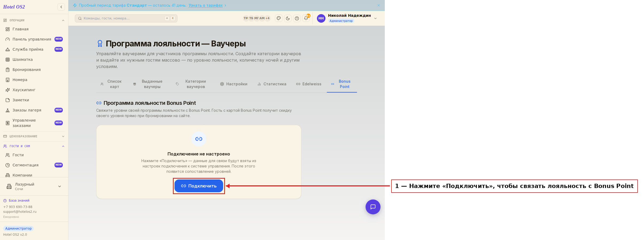Open Хаускипинг section
The height and width of the screenshot is (240, 644).
pos(34,90)
